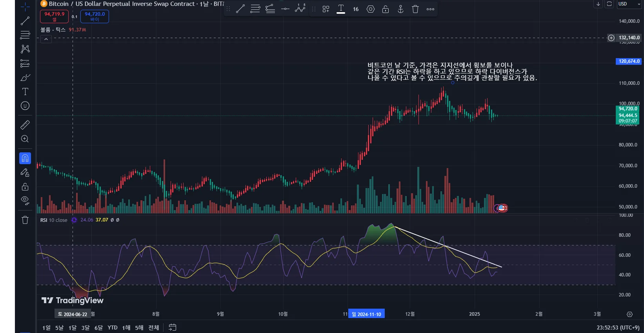The image size is (644, 333).
Task: Hide all drawings with the eye icon
Action: coord(25,201)
